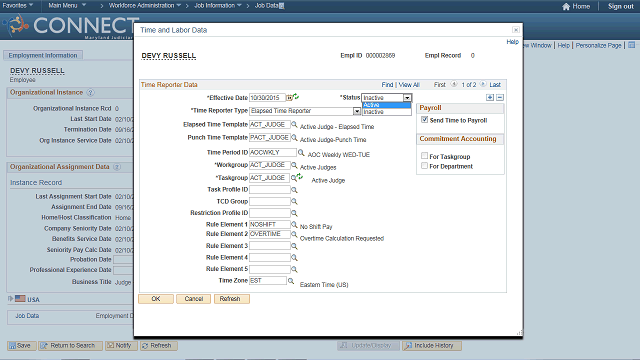Open the Status dropdown arrow
Screen dimensions: 640x360
tap(407, 98)
